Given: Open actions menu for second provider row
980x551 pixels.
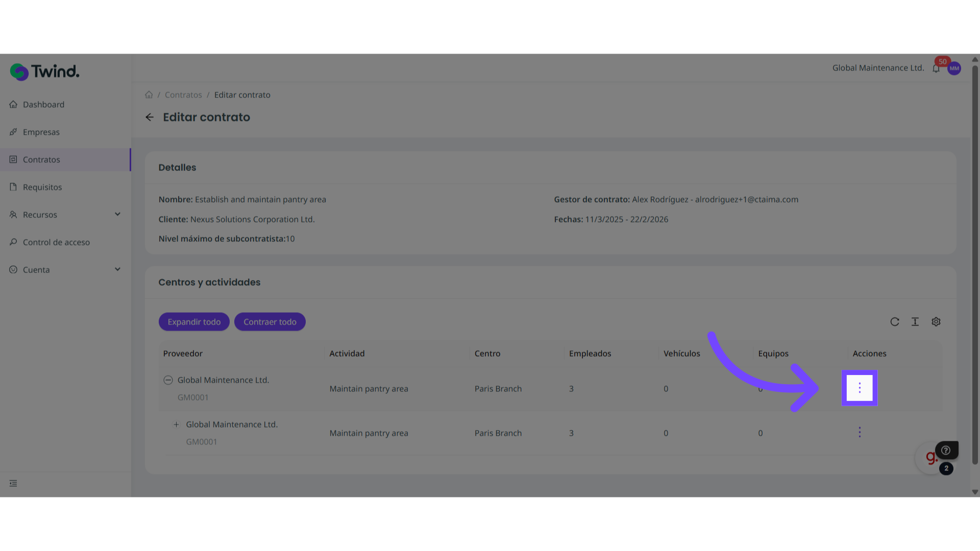Looking at the screenshot, I should point(860,433).
